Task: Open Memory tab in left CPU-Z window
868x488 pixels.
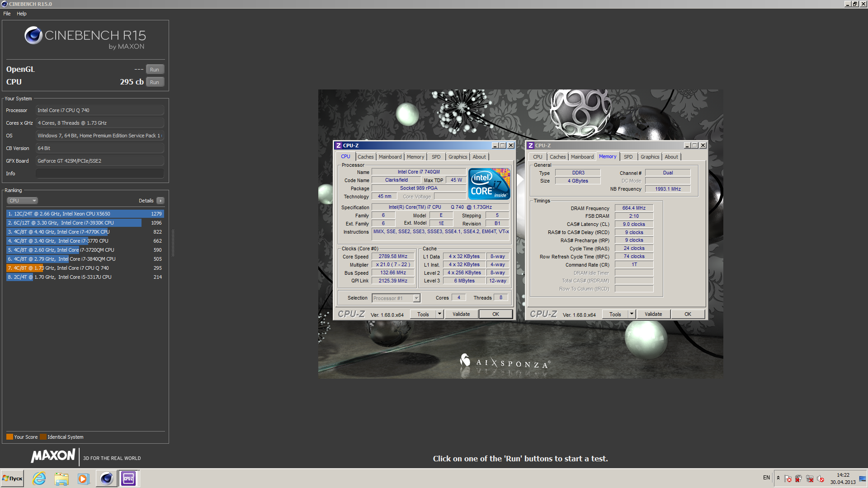Action: [415, 157]
